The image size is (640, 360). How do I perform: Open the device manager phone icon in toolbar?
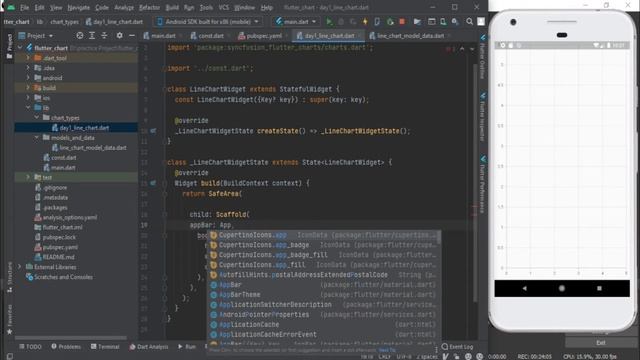point(443,22)
